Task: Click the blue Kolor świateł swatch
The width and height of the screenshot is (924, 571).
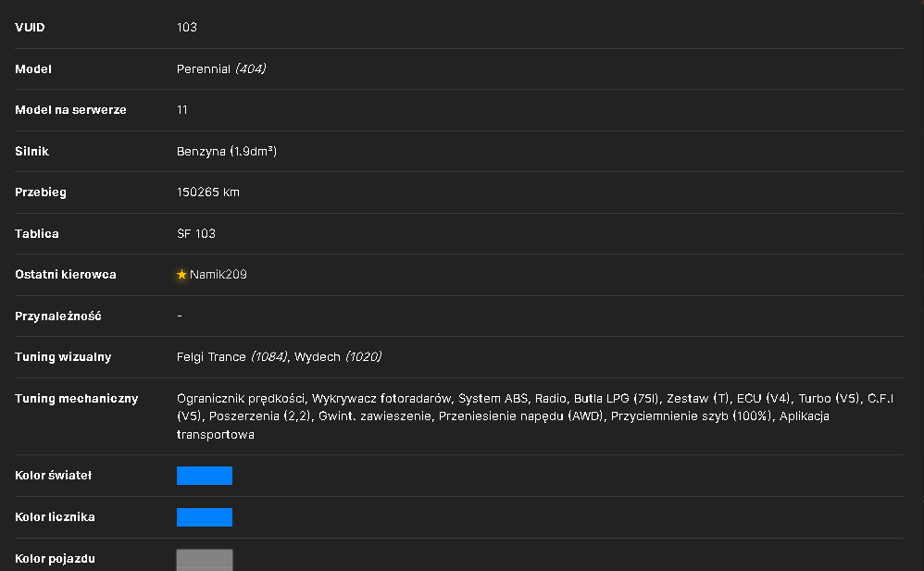Action: 205,476
